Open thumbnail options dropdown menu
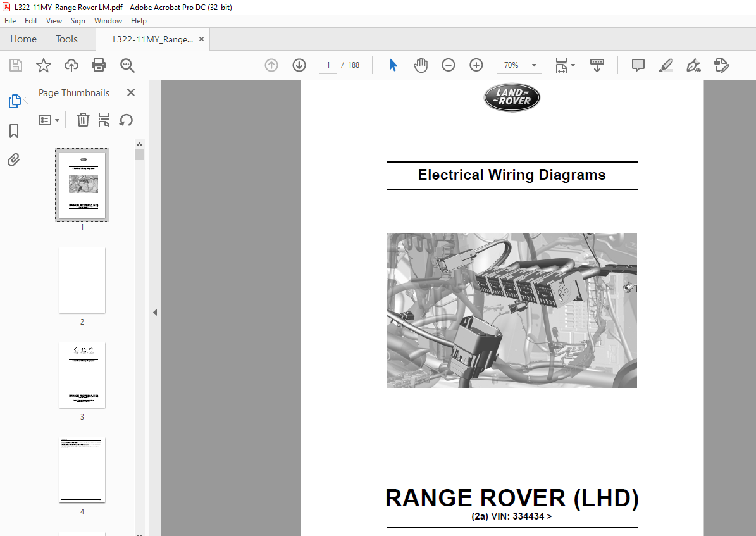The height and width of the screenshot is (536, 756). (49, 120)
